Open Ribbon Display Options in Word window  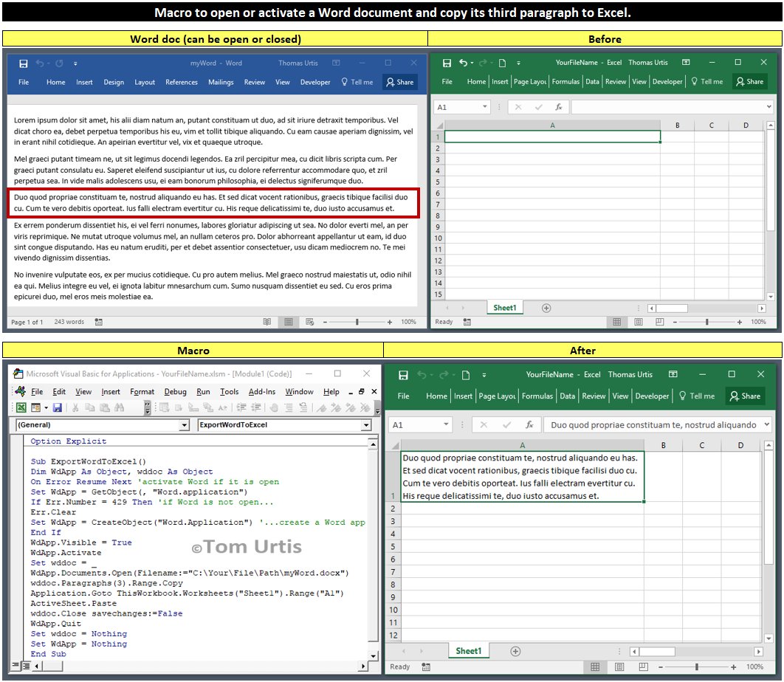(336, 63)
